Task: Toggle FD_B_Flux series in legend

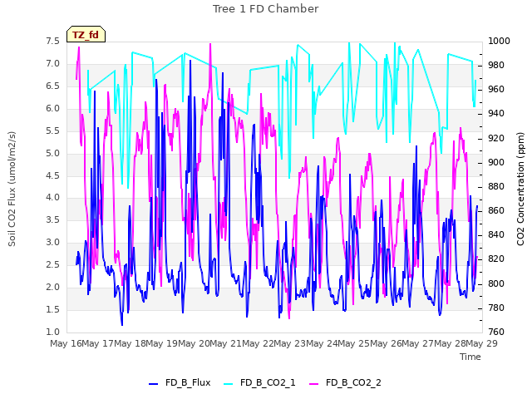Action: [180, 382]
